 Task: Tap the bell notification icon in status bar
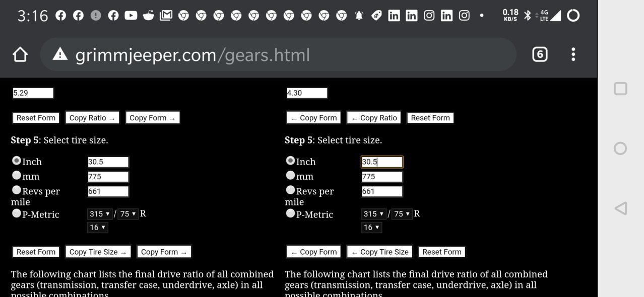(359, 16)
